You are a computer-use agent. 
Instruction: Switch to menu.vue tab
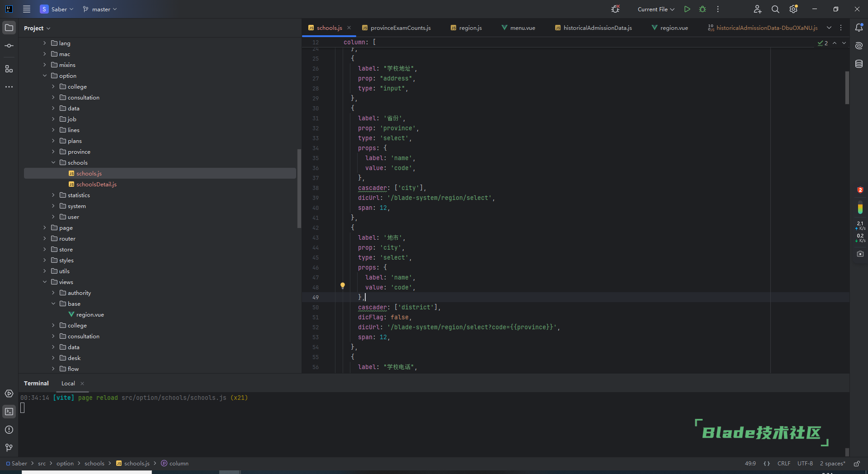click(518, 28)
